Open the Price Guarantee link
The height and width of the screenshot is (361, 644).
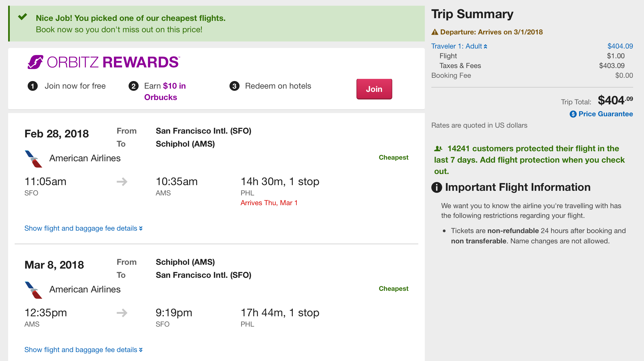(x=605, y=114)
